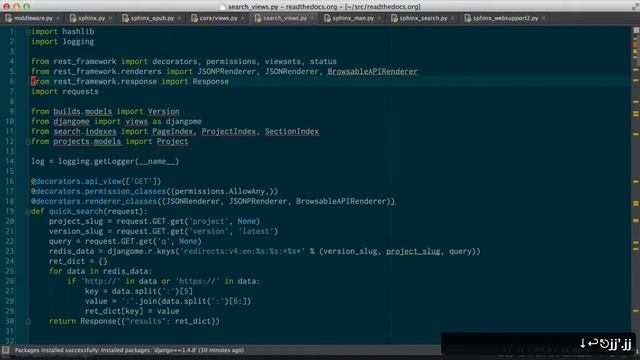Switch to the sphinx.py tab

pyautogui.click(x=91, y=18)
